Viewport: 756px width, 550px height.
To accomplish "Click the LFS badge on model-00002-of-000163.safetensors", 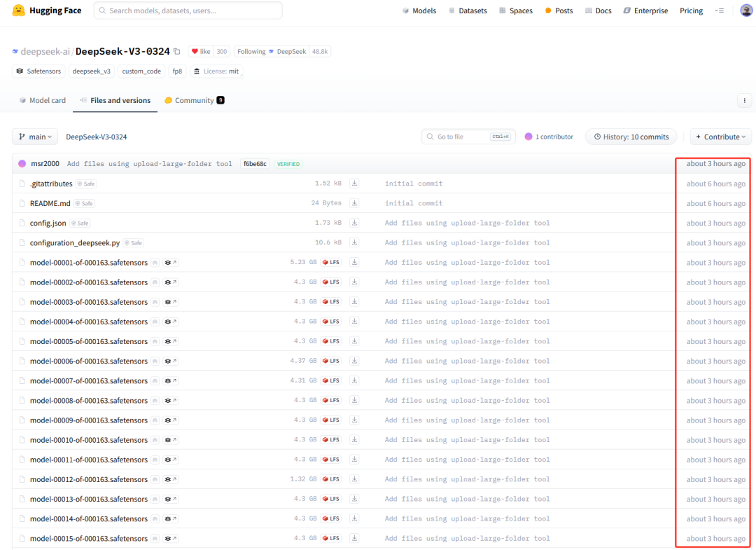I will [330, 282].
